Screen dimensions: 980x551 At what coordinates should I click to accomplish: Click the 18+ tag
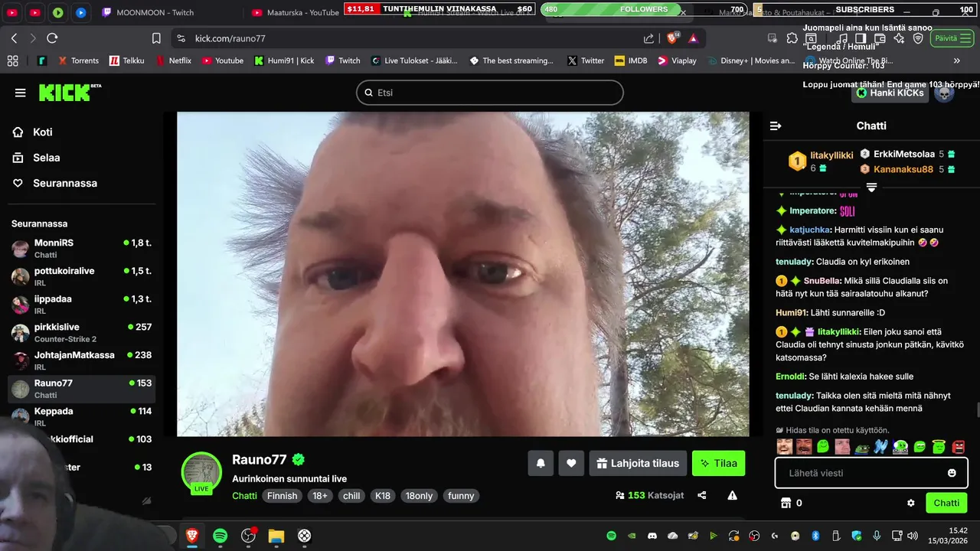pyautogui.click(x=320, y=496)
